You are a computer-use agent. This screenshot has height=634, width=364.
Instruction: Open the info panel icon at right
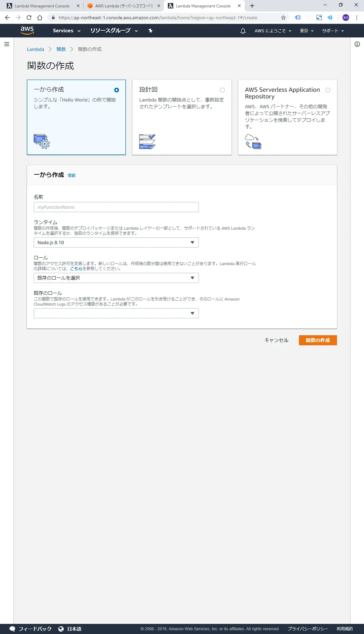tap(357, 44)
